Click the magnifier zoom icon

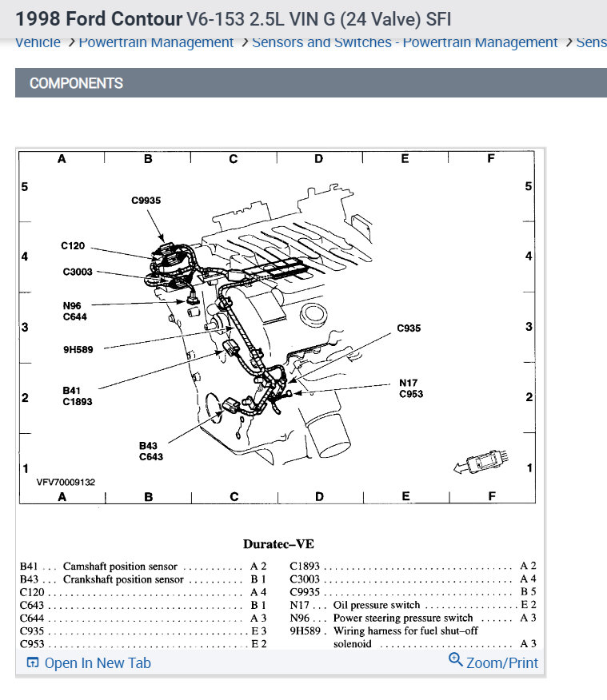coord(455,660)
